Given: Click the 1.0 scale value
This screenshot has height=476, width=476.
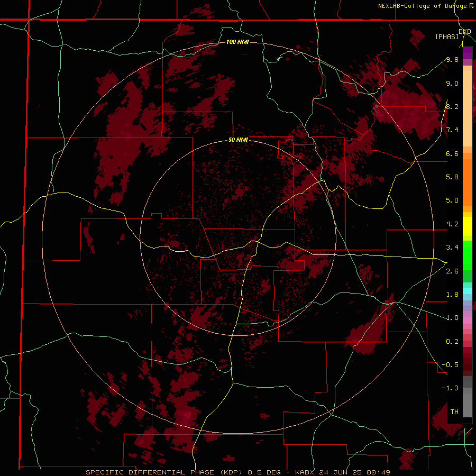Looking at the screenshot, I should pyautogui.click(x=452, y=318).
